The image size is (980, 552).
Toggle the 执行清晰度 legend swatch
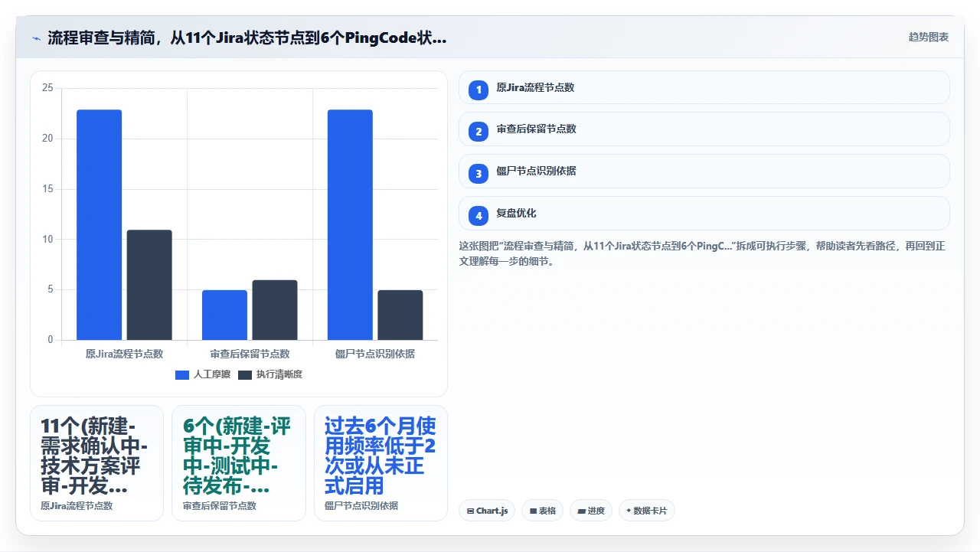point(245,374)
